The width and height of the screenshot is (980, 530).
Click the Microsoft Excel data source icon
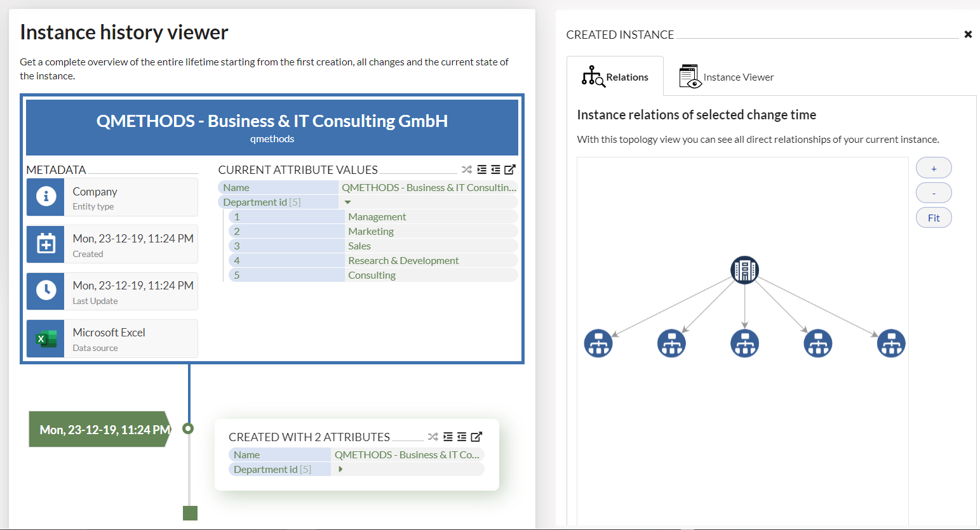46,338
